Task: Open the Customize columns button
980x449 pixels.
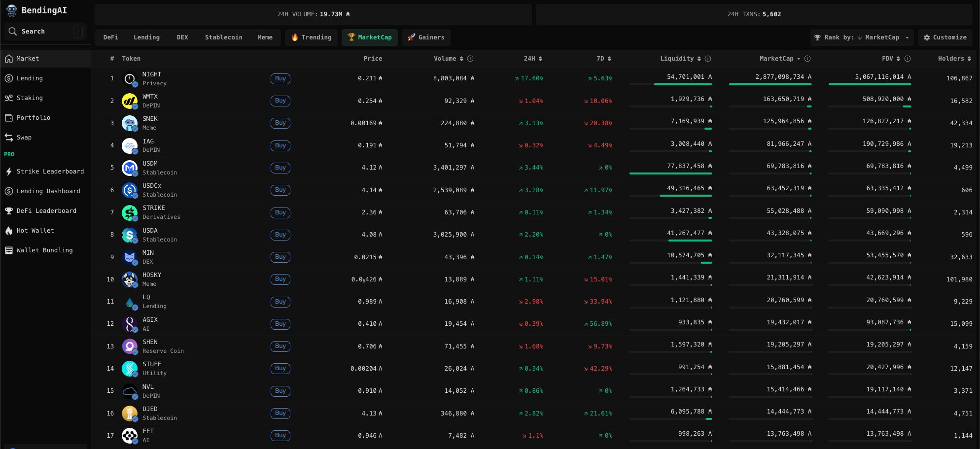Action: tap(945, 37)
